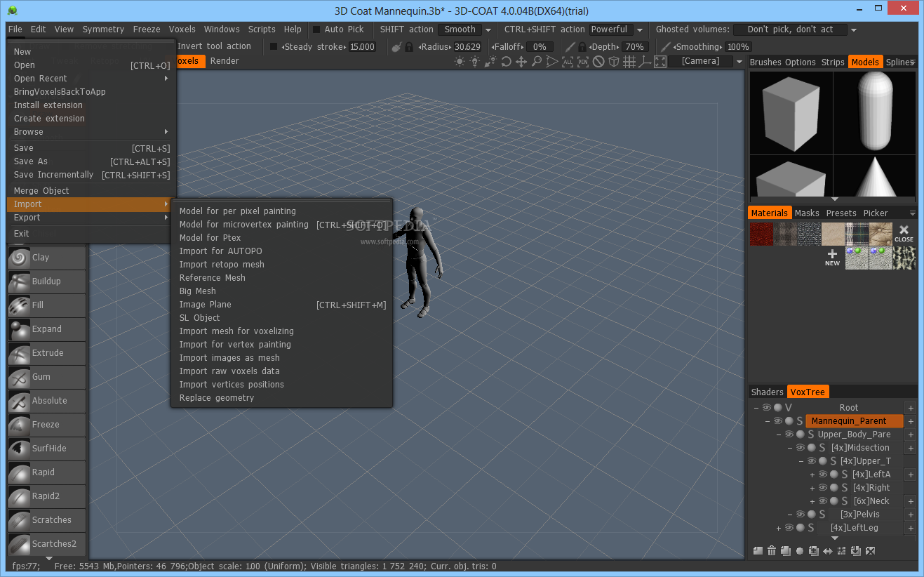Select the Gum brush tool
924x577 pixels.
[x=46, y=377]
